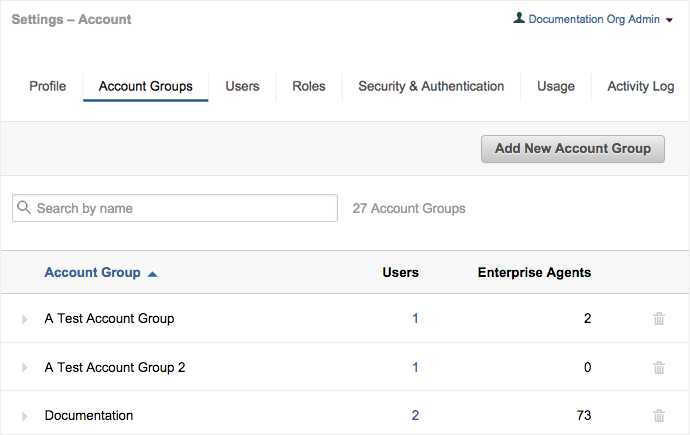The width and height of the screenshot is (690, 435).
Task: Expand the Documentation row
Action: [x=25, y=416]
